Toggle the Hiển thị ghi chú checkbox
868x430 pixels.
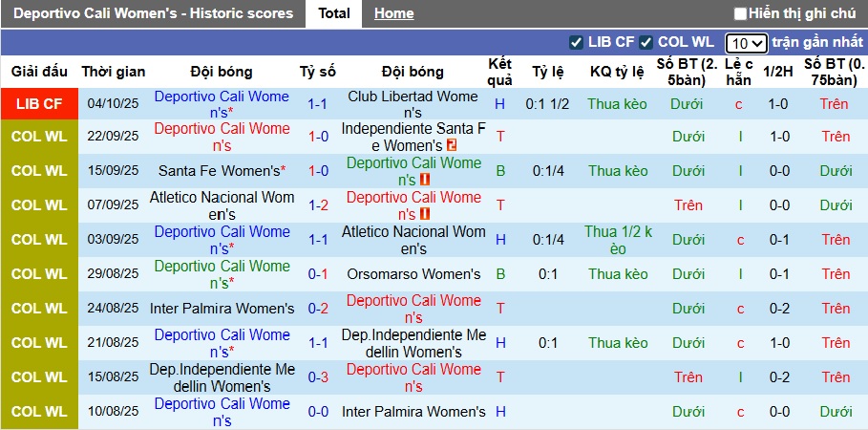[740, 13]
